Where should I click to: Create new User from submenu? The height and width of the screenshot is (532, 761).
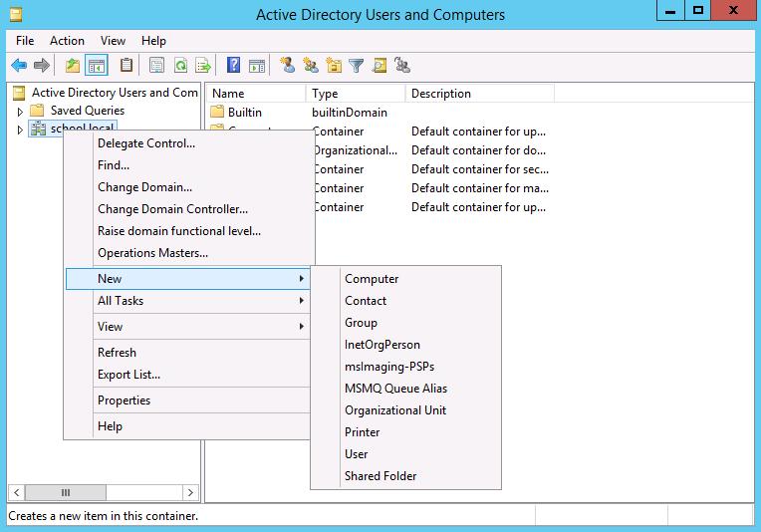pos(405,454)
